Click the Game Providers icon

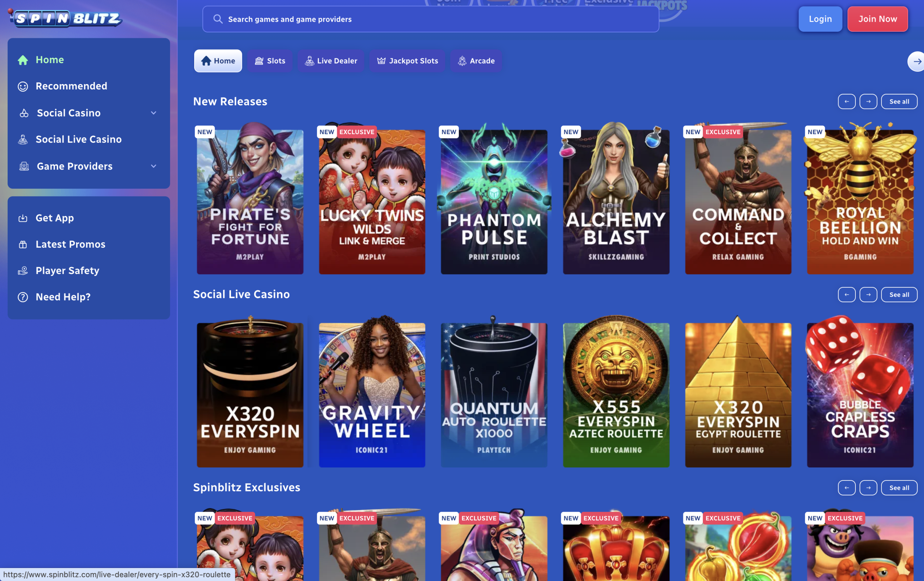point(24,166)
